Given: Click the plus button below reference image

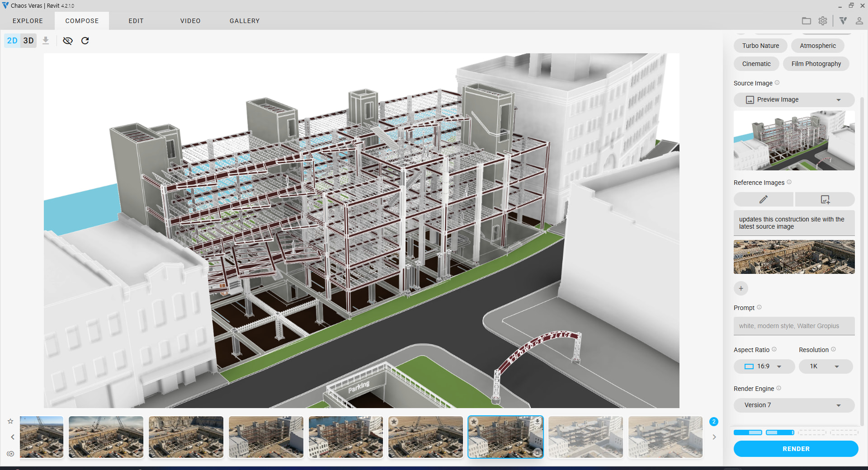Looking at the screenshot, I should (741, 288).
